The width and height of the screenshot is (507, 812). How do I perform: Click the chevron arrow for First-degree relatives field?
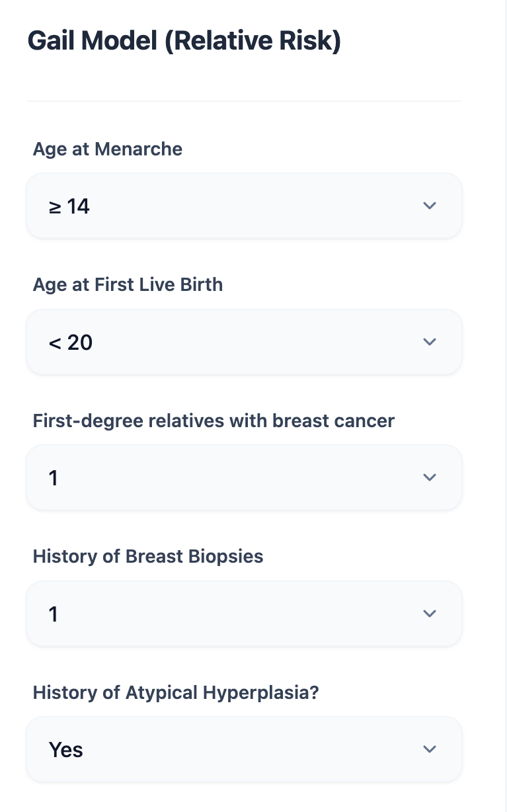coord(430,477)
